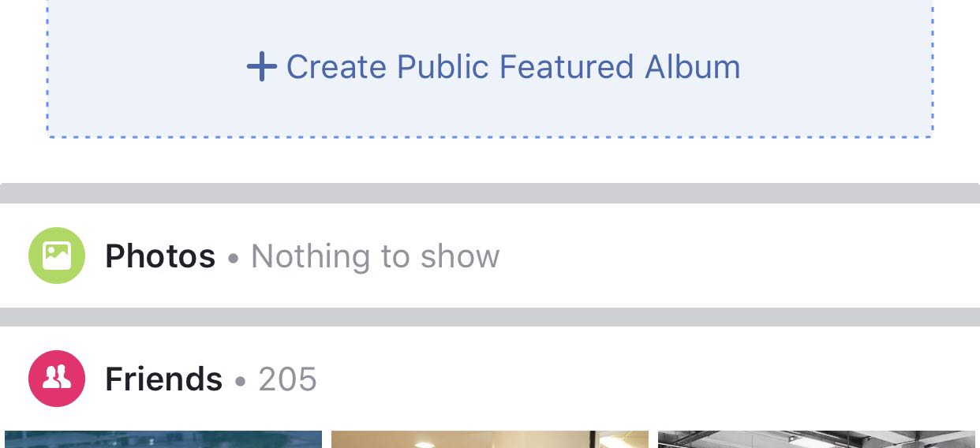Open the black-and-white third friend thumbnail
Image resolution: width=980 pixels, height=448 pixels.
(817, 439)
